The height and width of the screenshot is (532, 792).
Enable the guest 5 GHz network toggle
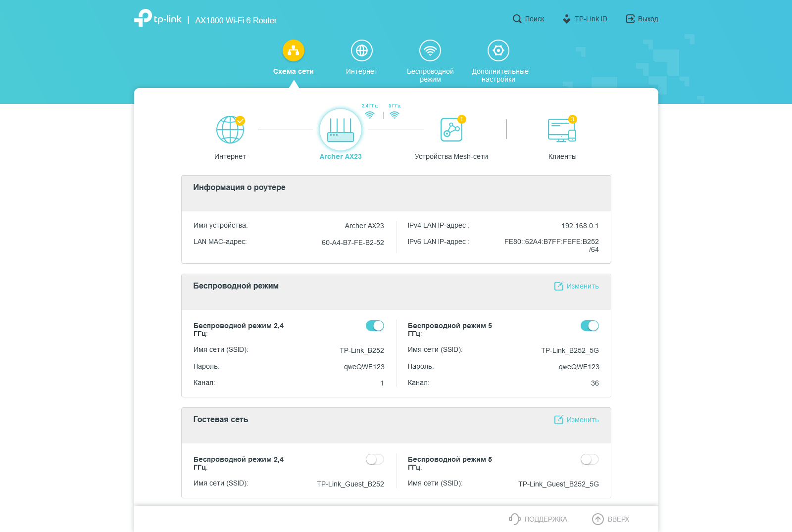pos(590,459)
